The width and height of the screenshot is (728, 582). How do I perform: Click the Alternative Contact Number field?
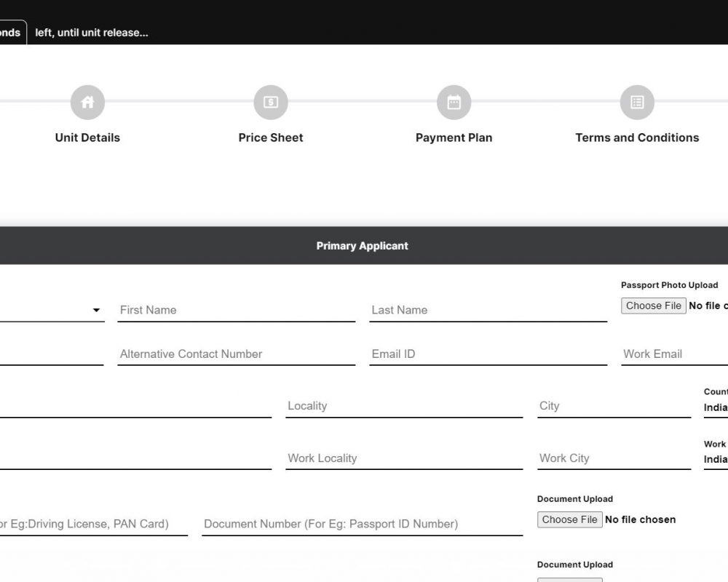(237, 354)
